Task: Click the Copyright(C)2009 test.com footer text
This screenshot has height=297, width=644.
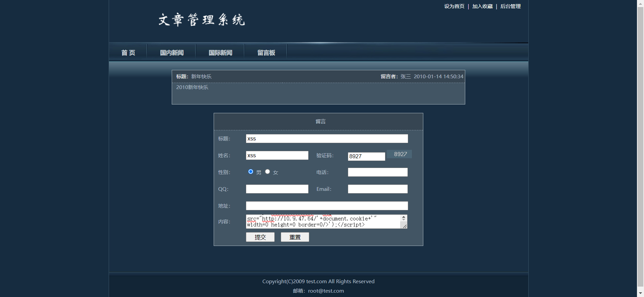Action: pyautogui.click(x=318, y=282)
